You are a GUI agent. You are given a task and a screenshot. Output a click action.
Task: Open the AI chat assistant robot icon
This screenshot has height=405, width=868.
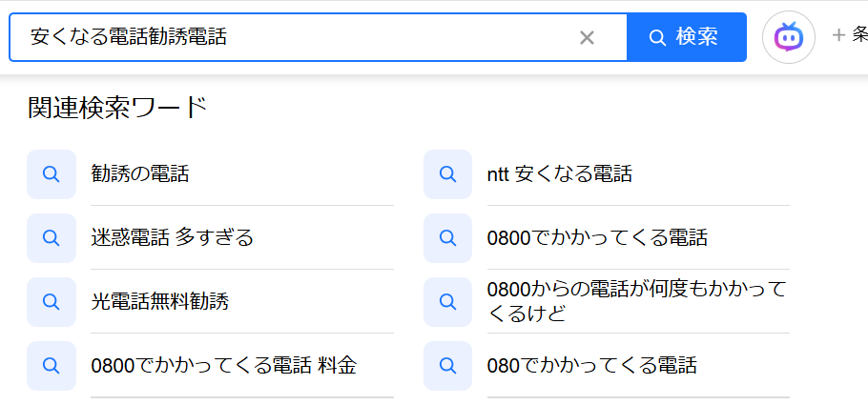(x=788, y=37)
